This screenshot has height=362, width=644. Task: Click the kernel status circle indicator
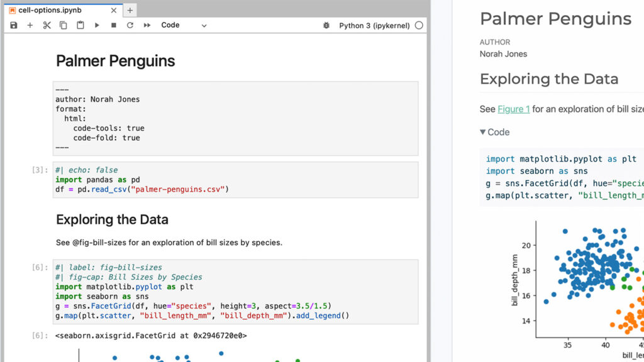tap(419, 26)
